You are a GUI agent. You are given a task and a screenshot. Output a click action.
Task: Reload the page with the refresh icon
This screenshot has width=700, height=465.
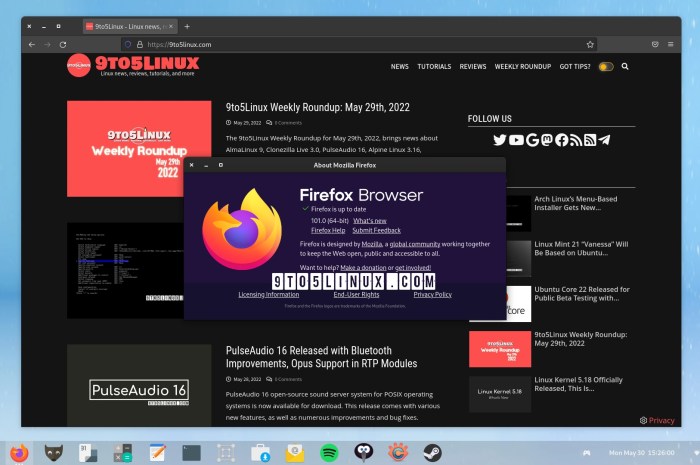63,45
